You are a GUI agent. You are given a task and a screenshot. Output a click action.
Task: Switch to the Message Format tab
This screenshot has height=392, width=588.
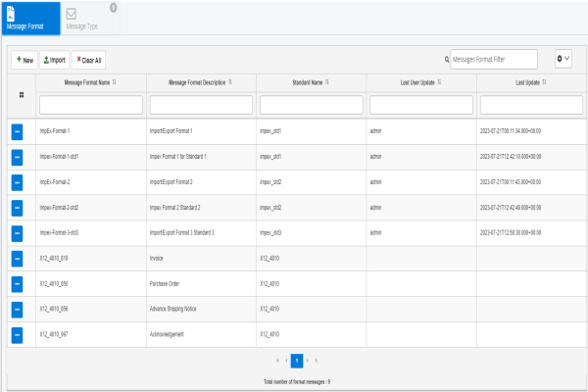coord(24,19)
